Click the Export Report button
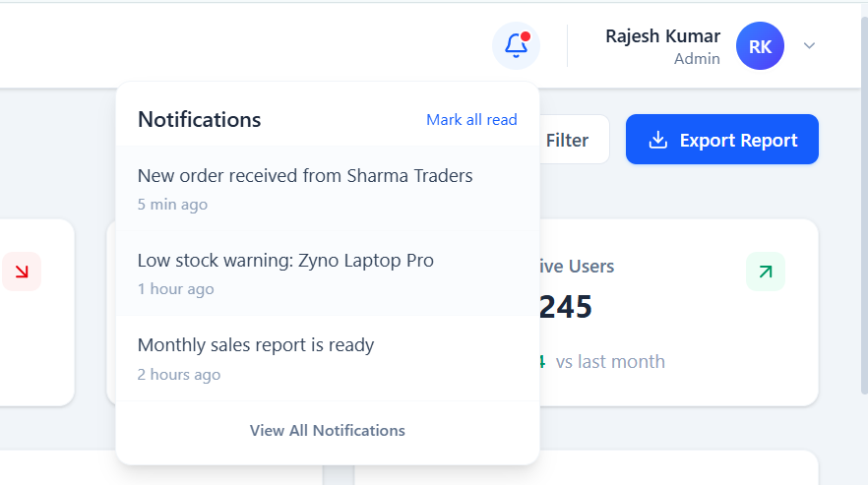The width and height of the screenshot is (868, 485). click(x=721, y=140)
